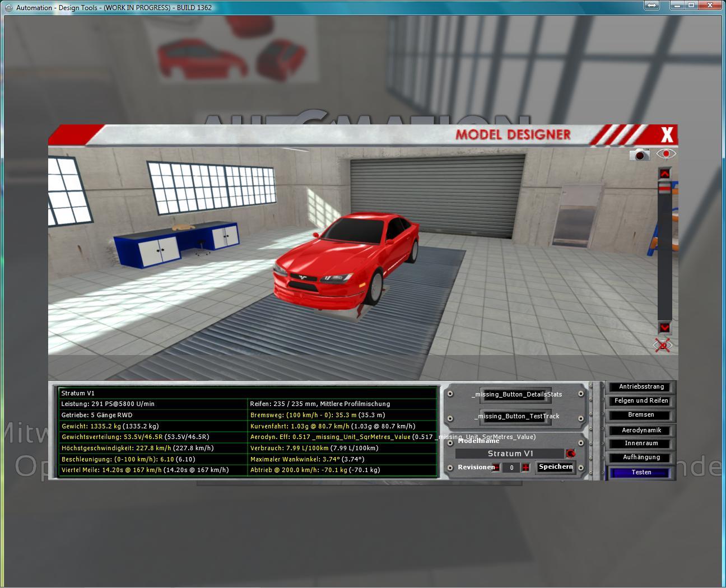726x588 pixels.
Task: Click the red minus revision button
Action: 496,468
